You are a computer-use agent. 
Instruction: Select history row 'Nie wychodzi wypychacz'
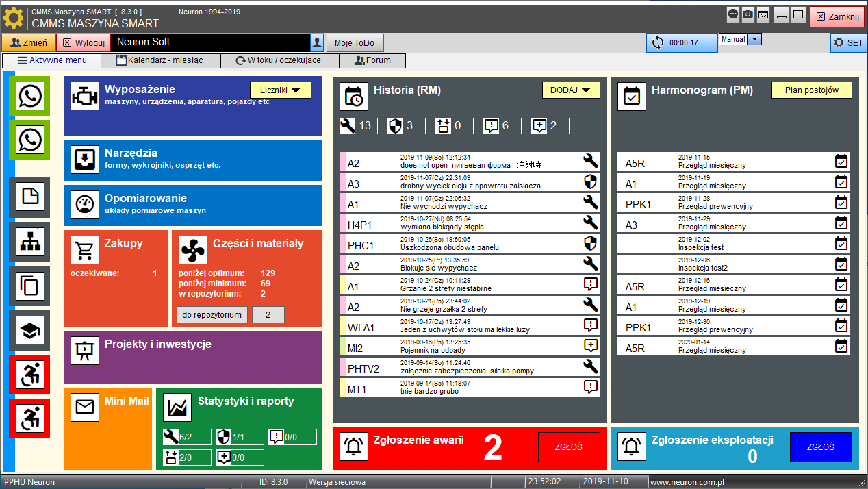(470, 202)
